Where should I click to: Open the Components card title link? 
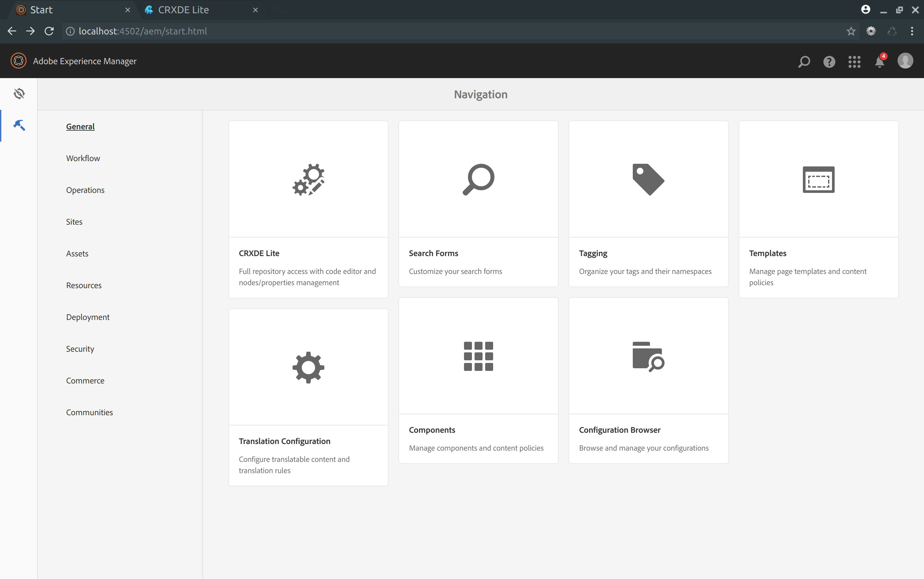coord(432,430)
